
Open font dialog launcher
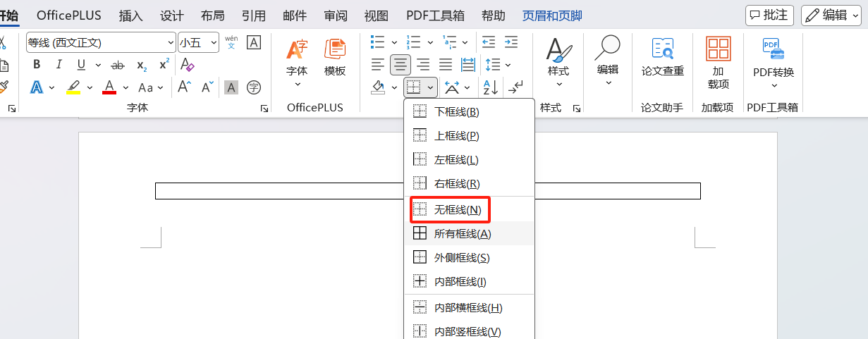264,109
